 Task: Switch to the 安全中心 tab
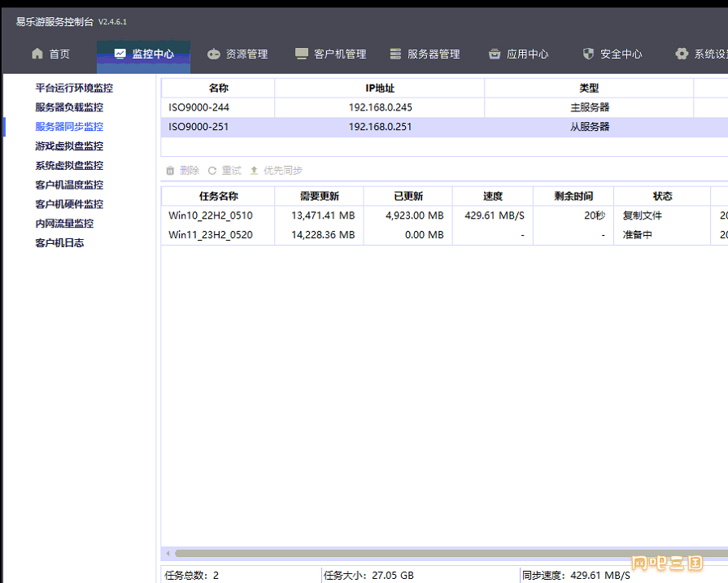coord(612,54)
